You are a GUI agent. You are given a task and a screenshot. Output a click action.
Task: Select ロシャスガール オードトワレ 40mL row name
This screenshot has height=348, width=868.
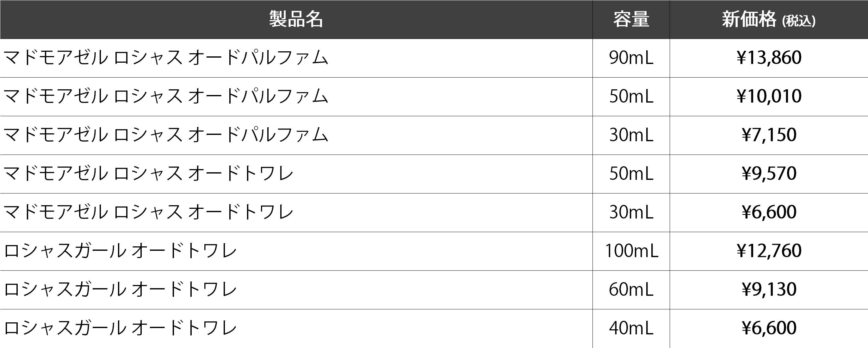[120, 328]
